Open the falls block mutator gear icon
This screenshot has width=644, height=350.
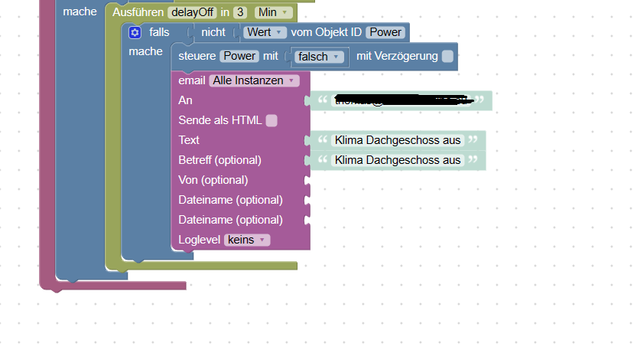tap(135, 32)
